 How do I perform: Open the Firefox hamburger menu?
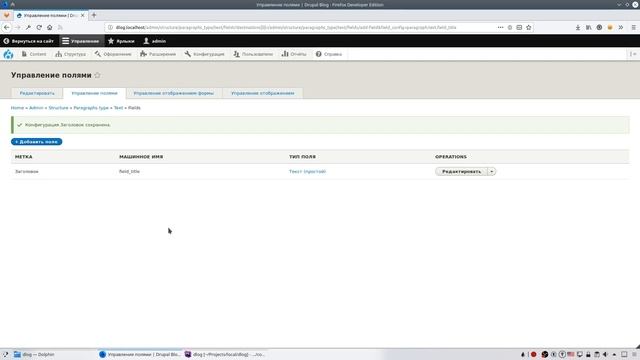coord(633,27)
